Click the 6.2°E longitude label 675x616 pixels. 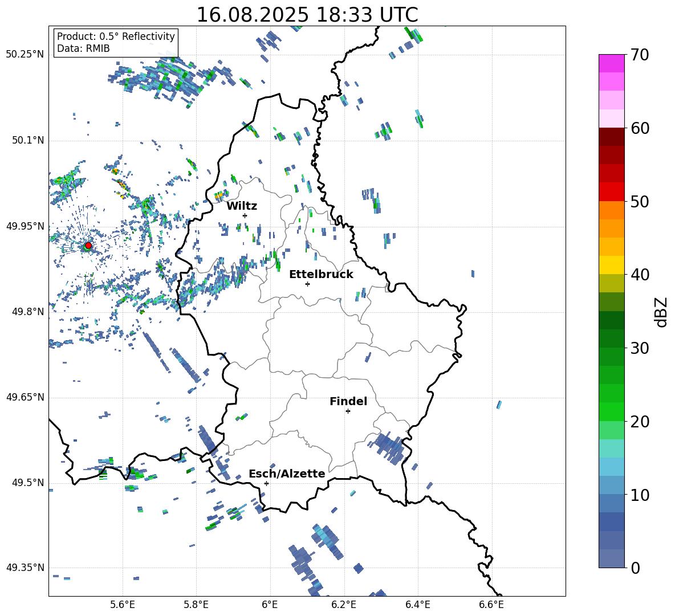(344, 605)
